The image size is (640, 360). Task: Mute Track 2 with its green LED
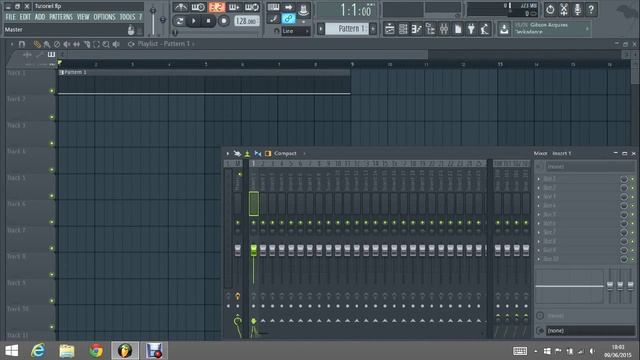pyautogui.click(x=52, y=117)
